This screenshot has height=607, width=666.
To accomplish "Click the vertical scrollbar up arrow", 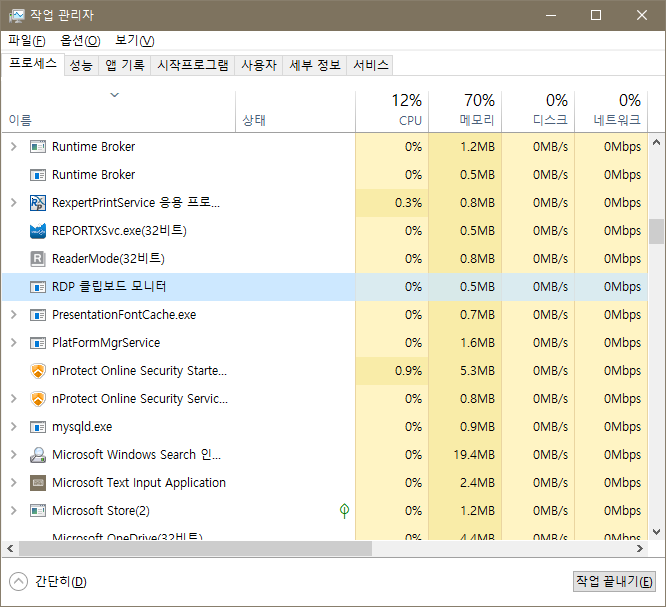I will (x=656, y=142).
